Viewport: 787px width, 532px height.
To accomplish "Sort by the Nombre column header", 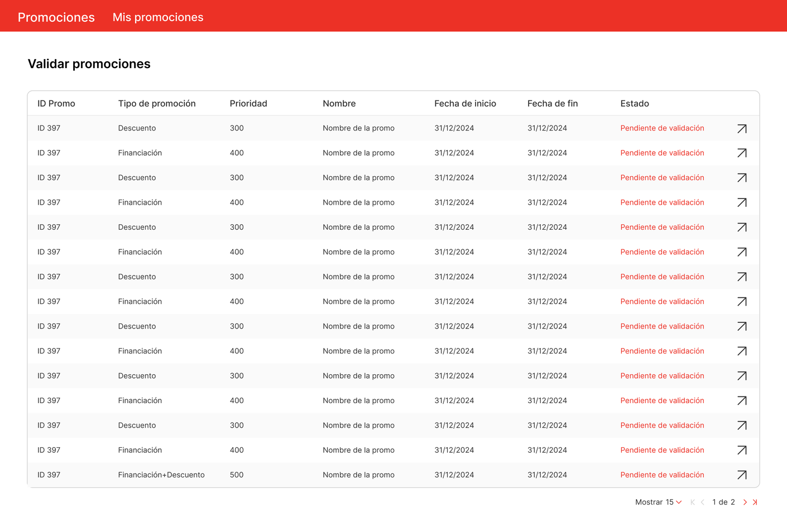I will tap(339, 104).
